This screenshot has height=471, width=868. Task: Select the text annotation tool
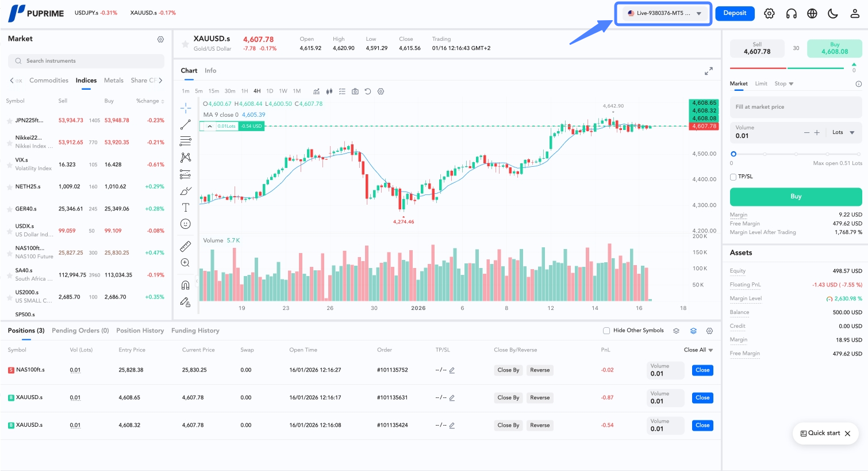(x=185, y=208)
